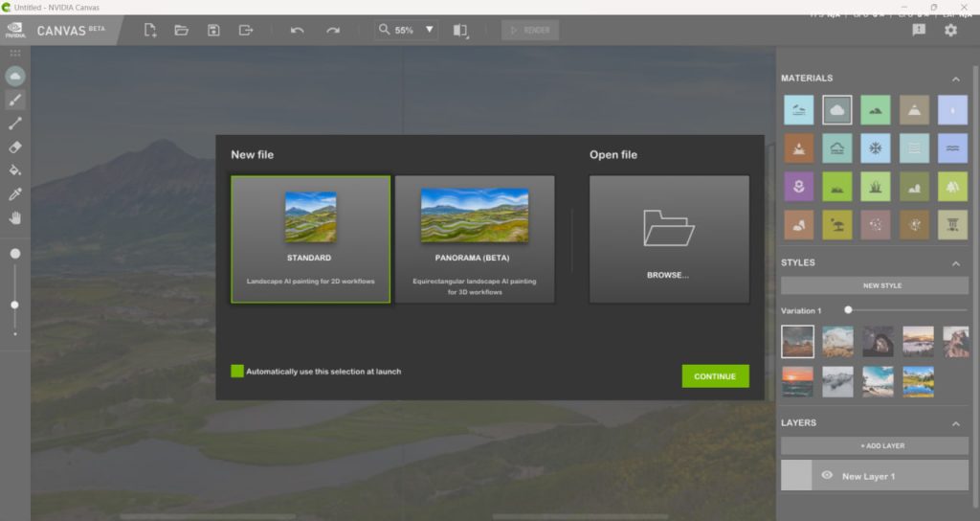
Task: Open the 55% zoom dropdown
Action: [x=430, y=30]
